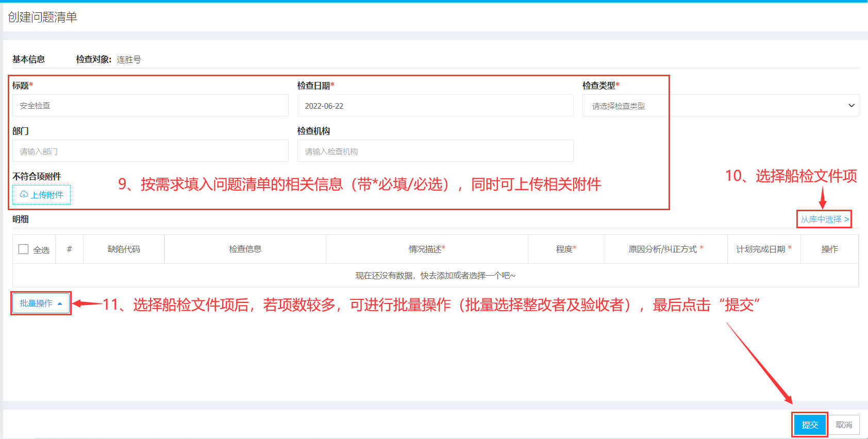Click the 检查信息 column header

tap(245, 249)
